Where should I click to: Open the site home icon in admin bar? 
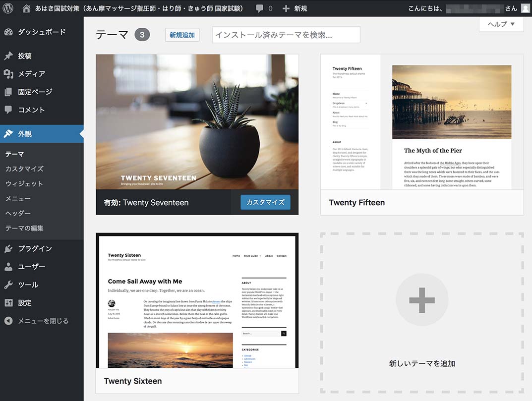click(x=26, y=8)
